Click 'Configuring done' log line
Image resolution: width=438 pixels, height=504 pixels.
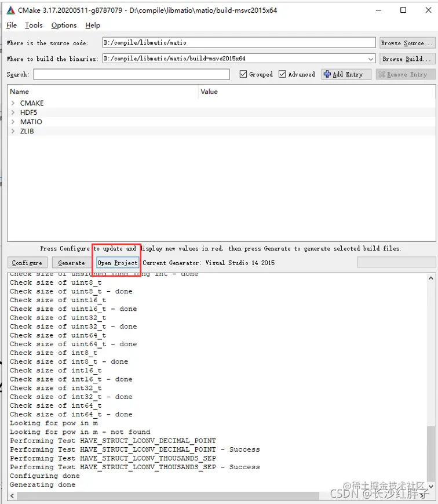[x=45, y=476]
